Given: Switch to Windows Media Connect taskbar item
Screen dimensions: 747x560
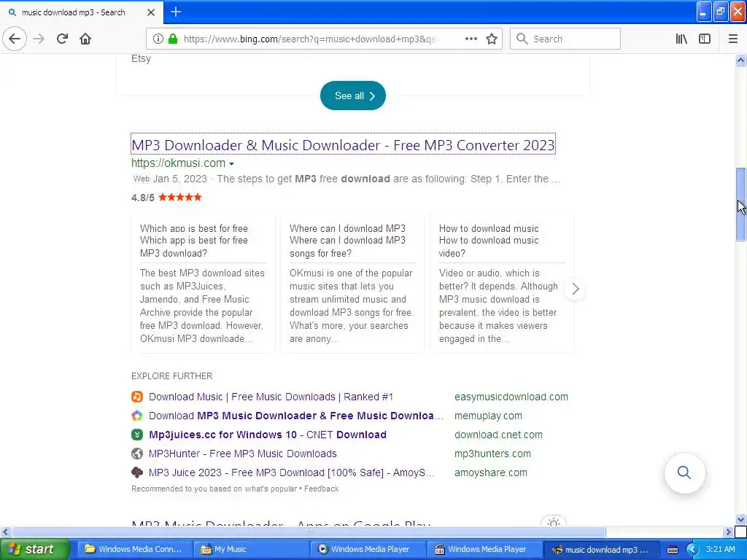Looking at the screenshot, I should click(x=134, y=549).
